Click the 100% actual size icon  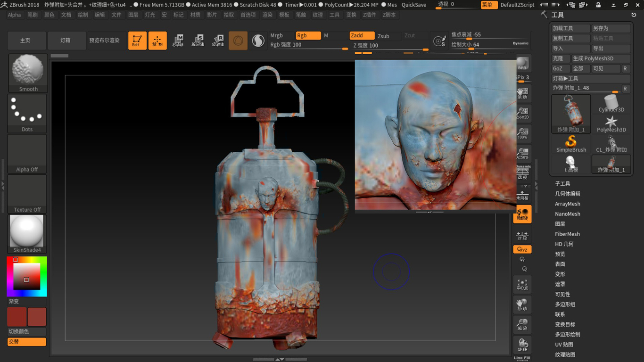click(522, 133)
